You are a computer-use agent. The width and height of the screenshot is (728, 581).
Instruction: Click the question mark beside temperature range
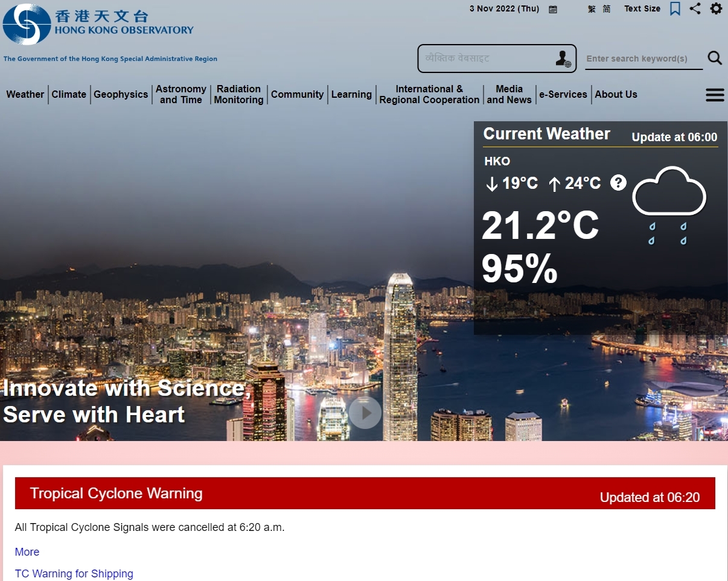(x=618, y=183)
